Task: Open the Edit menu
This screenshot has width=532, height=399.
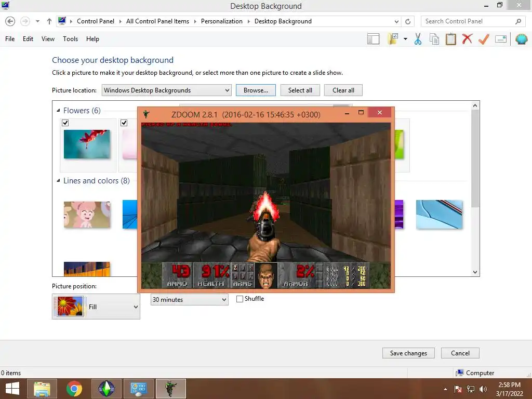Action: (28, 39)
